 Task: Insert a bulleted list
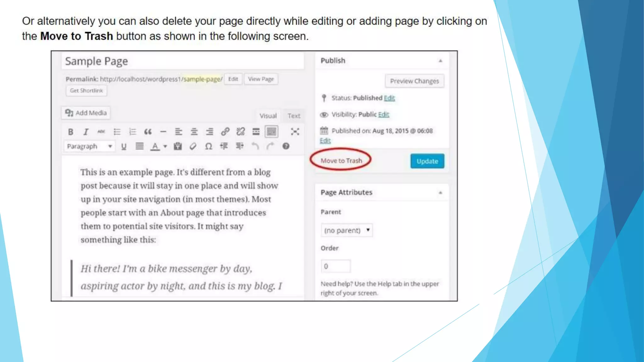(x=117, y=132)
